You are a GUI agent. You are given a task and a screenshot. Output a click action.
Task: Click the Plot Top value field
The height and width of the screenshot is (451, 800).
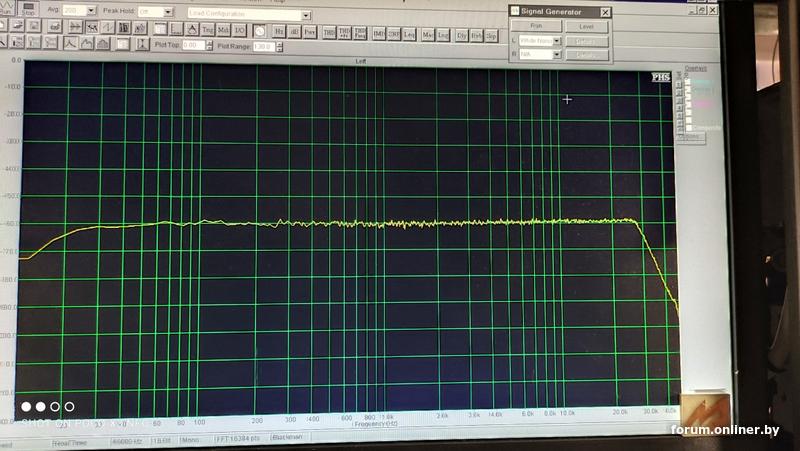click(193, 45)
